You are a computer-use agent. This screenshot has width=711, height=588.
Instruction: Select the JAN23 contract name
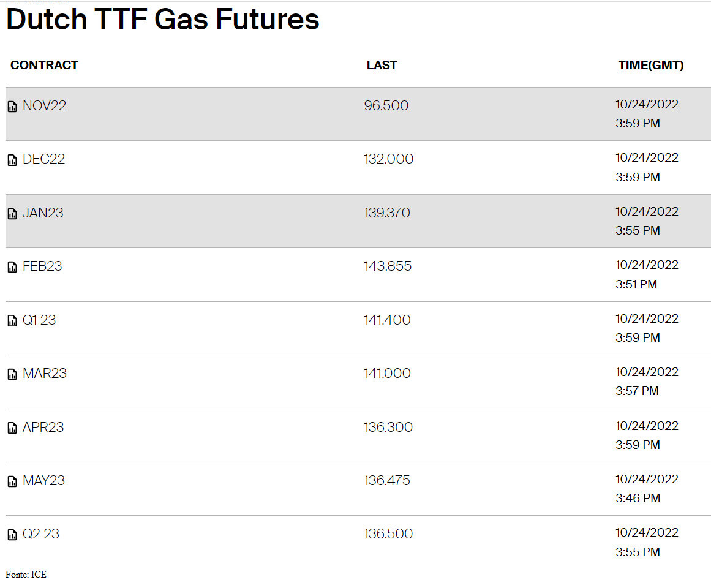(x=43, y=213)
